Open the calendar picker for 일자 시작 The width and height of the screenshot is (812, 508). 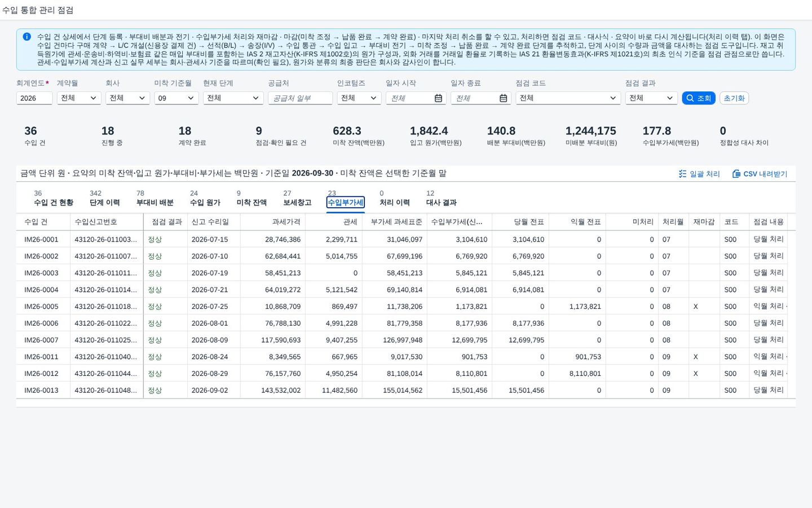tap(438, 98)
